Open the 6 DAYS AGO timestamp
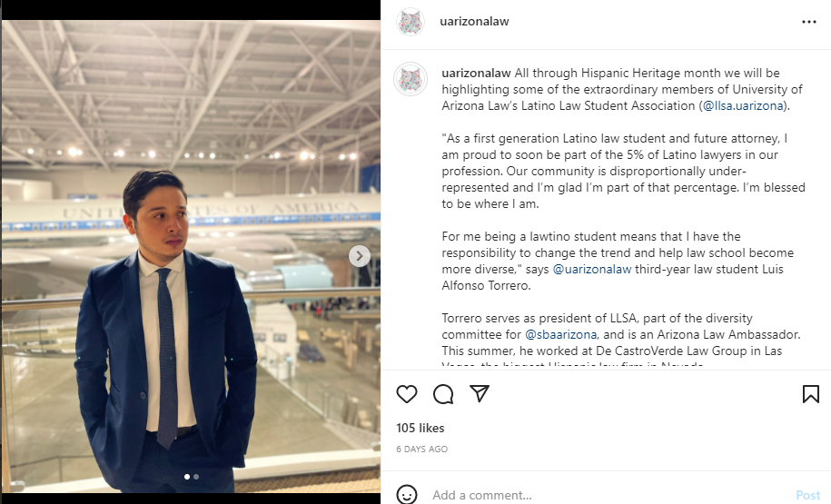This screenshot has height=504, width=831. [x=422, y=449]
